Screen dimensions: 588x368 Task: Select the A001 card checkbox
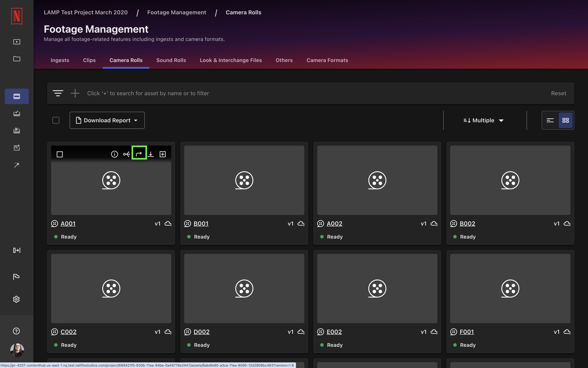pyautogui.click(x=60, y=154)
